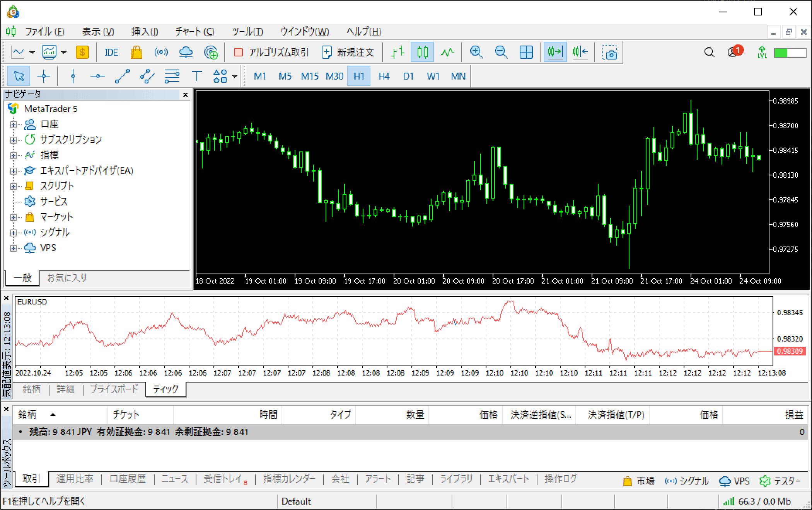
Task: Insert Fibonacci retracement lines
Action: click(x=172, y=76)
